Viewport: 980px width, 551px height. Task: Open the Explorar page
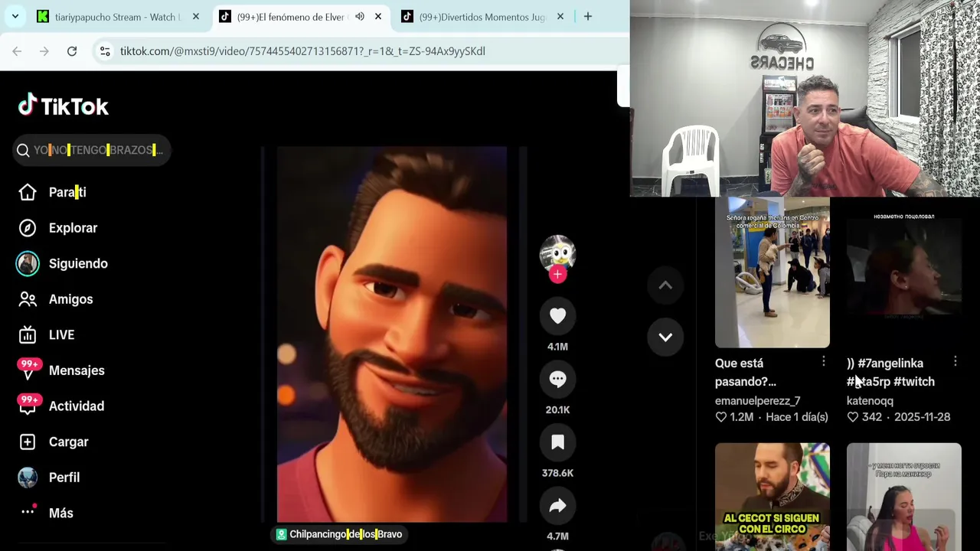73,228
